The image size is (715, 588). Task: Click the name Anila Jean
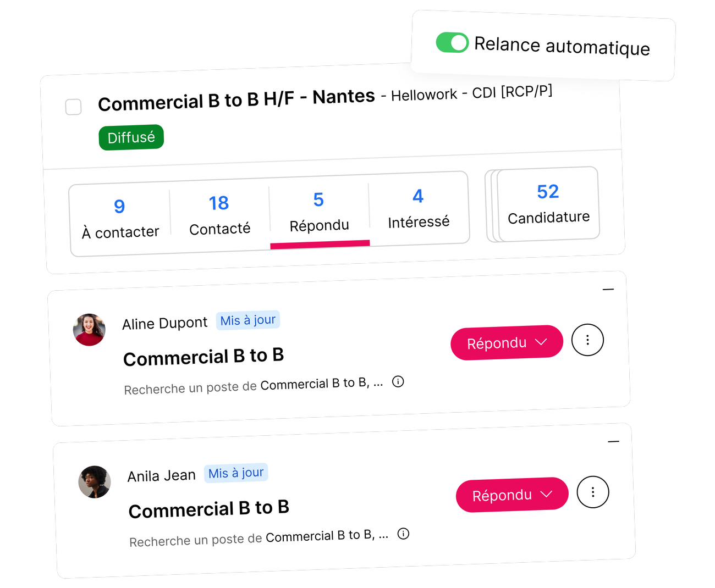click(x=161, y=475)
